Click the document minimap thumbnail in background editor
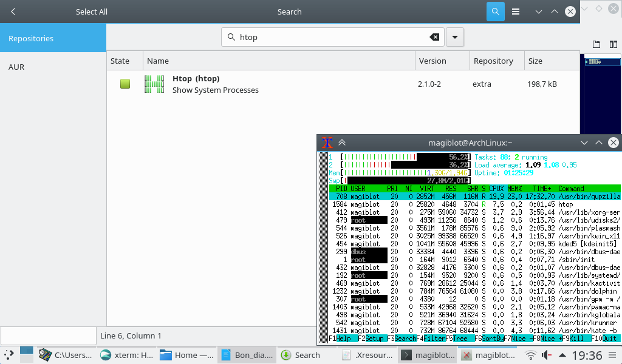The image size is (622, 364). pyautogui.click(x=602, y=61)
